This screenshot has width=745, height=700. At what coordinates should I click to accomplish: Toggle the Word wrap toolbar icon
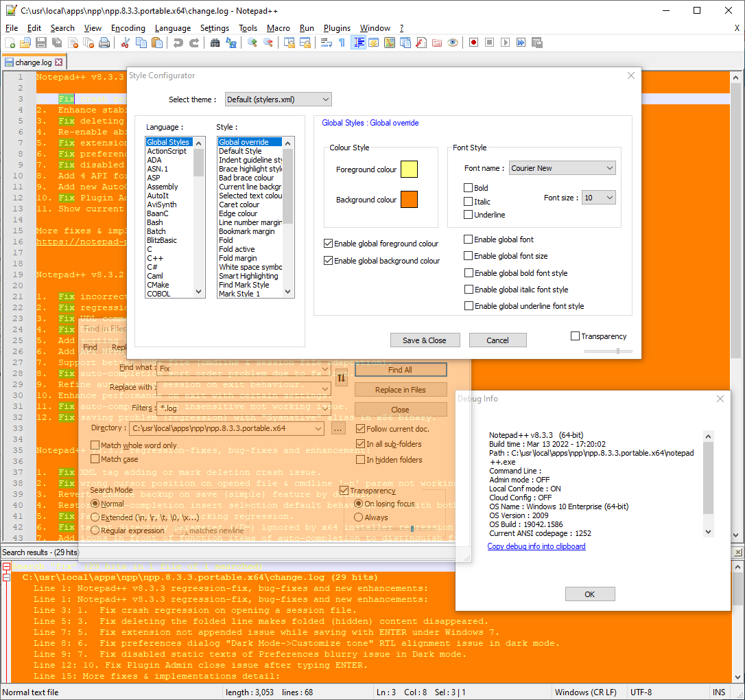click(327, 43)
